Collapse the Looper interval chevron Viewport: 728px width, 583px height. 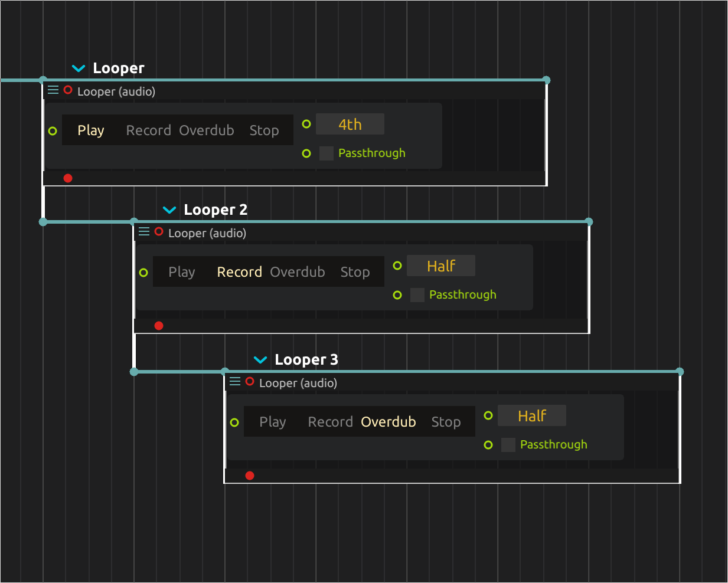(x=79, y=68)
